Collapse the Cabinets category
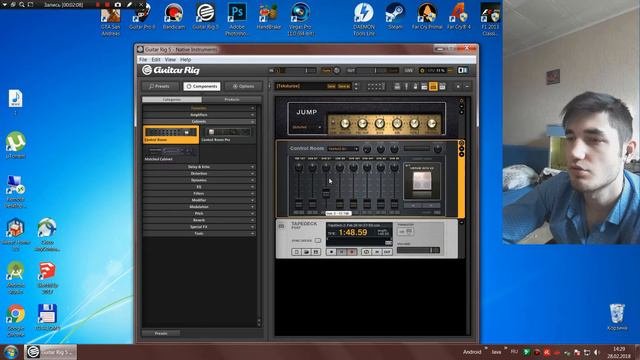The height and width of the screenshot is (360, 640). 199,121
